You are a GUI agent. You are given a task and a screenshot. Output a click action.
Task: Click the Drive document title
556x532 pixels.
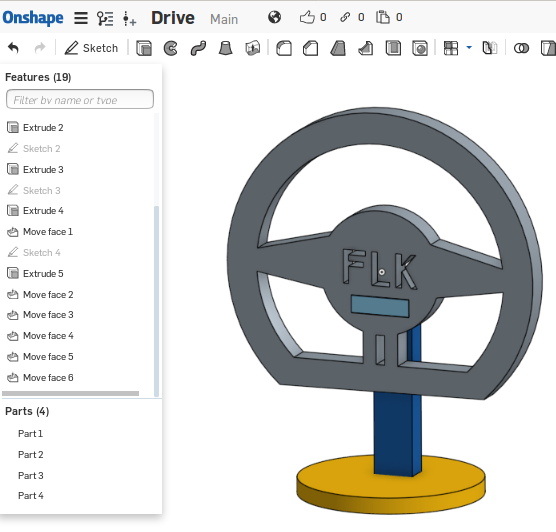click(x=173, y=18)
